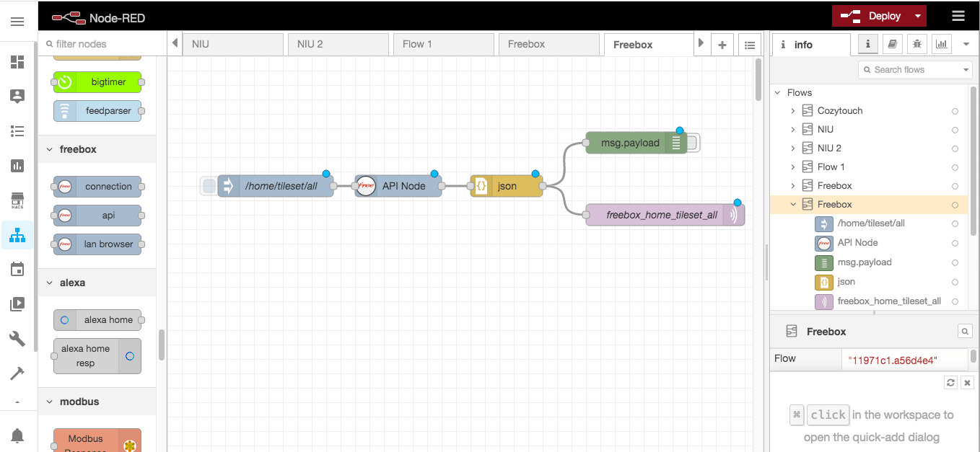980x452 pixels.
Task: Click the Deploy button
Action: click(870, 16)
